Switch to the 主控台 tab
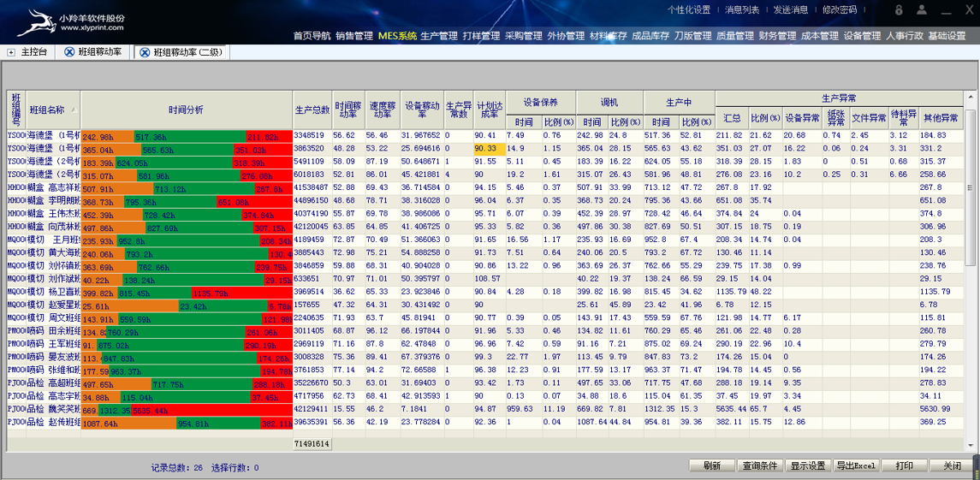The height and width of the screenshot is (480, 980). 33,52
